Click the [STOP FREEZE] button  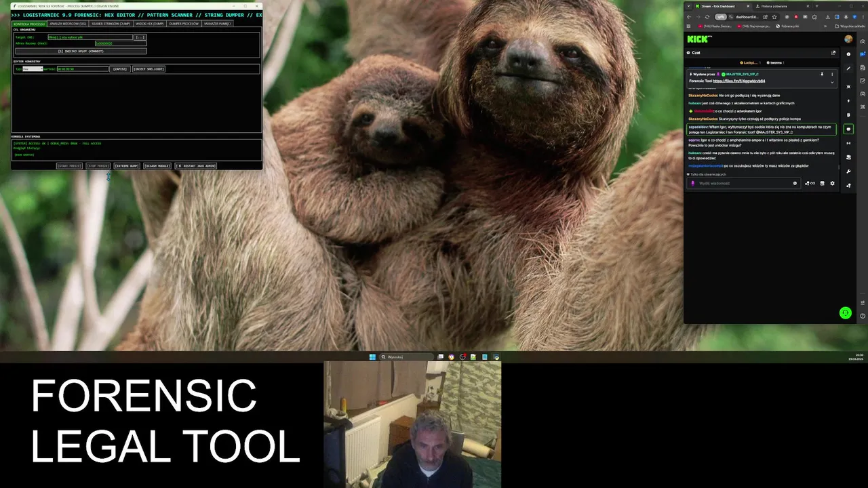[x=98, y=166]
